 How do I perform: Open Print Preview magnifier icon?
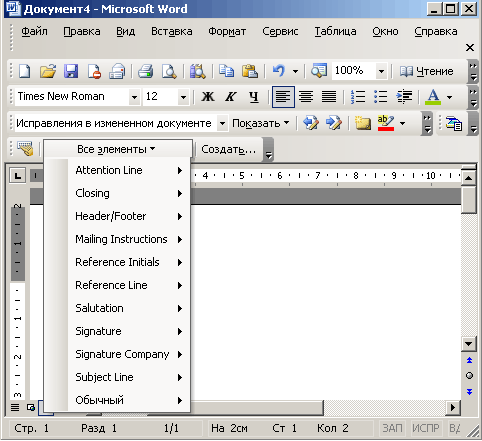click(x=169, y=71)
